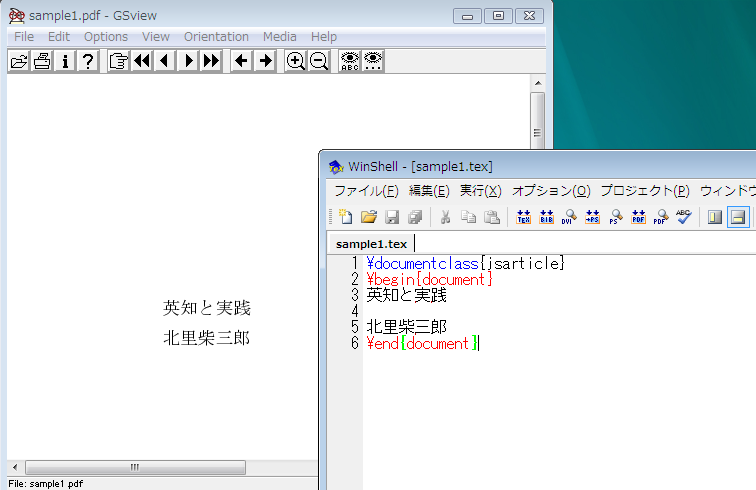Open GSview Media menu
The image size is (756, 490).
pos(280,37)
